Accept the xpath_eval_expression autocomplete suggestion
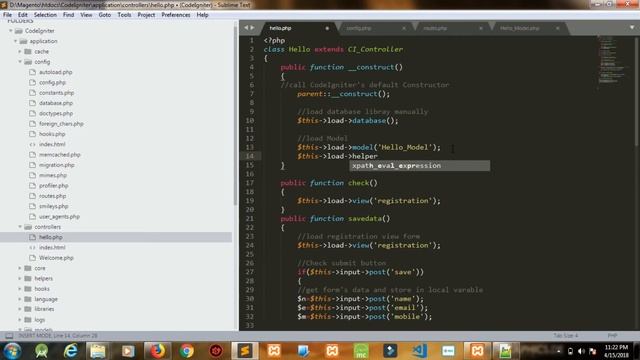 point(420,166)
